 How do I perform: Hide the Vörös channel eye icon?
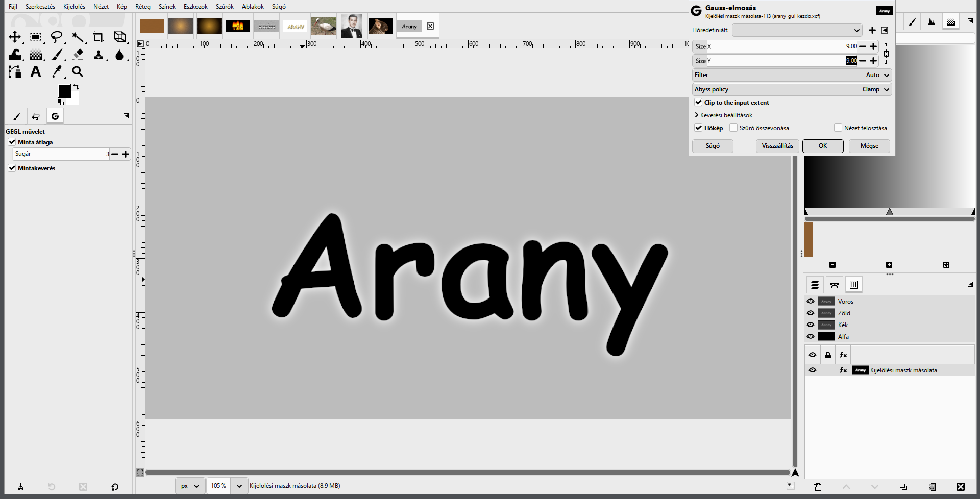[811, 302]
